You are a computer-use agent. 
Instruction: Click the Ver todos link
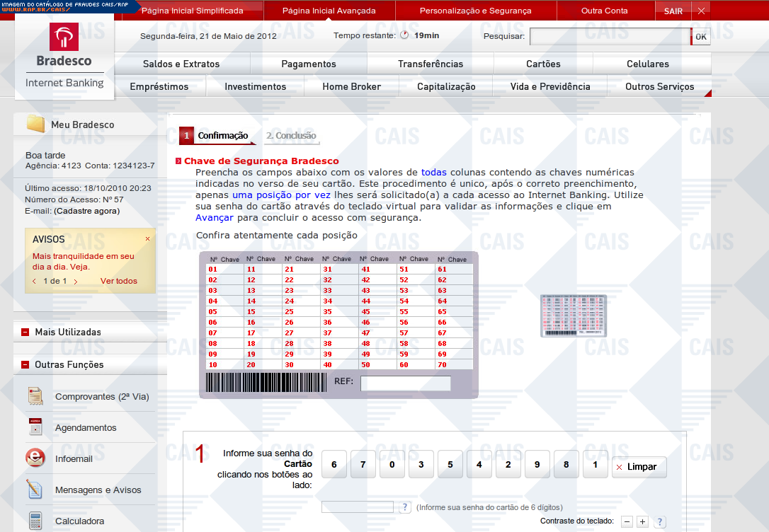pos(118,281)
